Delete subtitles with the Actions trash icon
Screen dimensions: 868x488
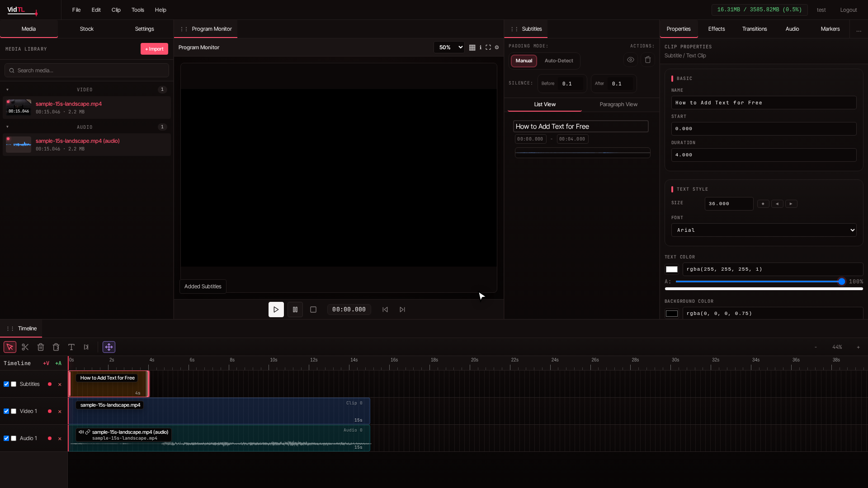point(648,60)
